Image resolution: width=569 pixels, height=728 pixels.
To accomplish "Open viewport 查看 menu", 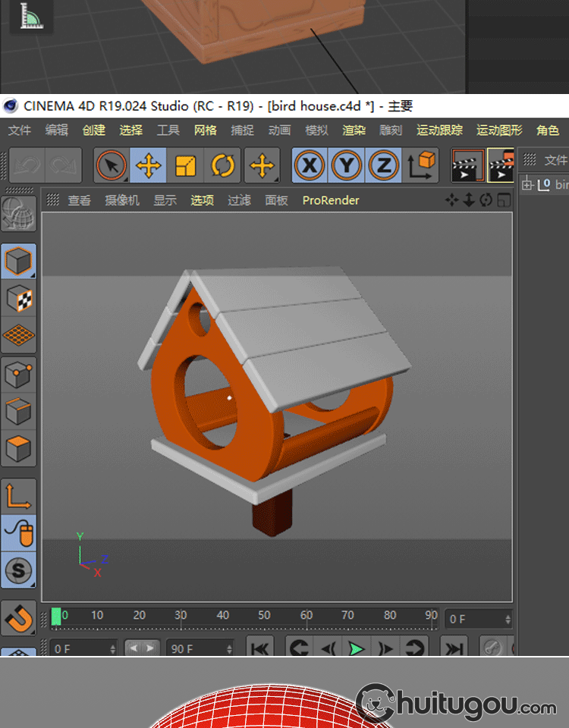I will click(80, 200).
